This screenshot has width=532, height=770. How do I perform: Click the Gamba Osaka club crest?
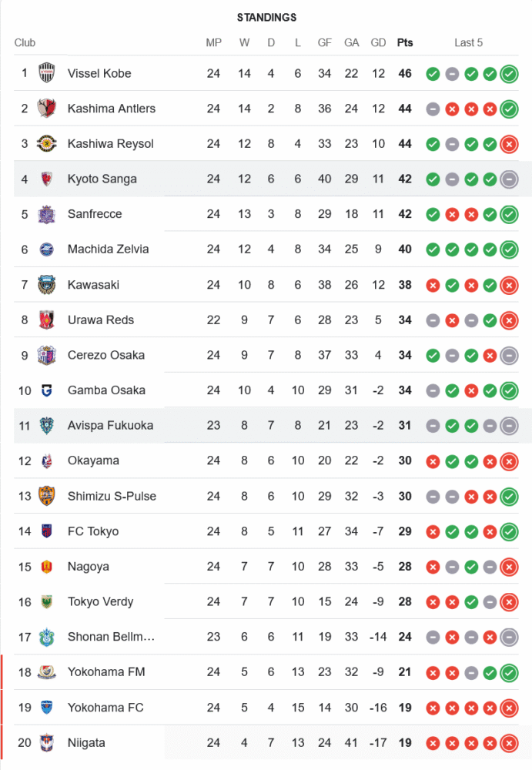pyautogui.click(x=47, y=390)
